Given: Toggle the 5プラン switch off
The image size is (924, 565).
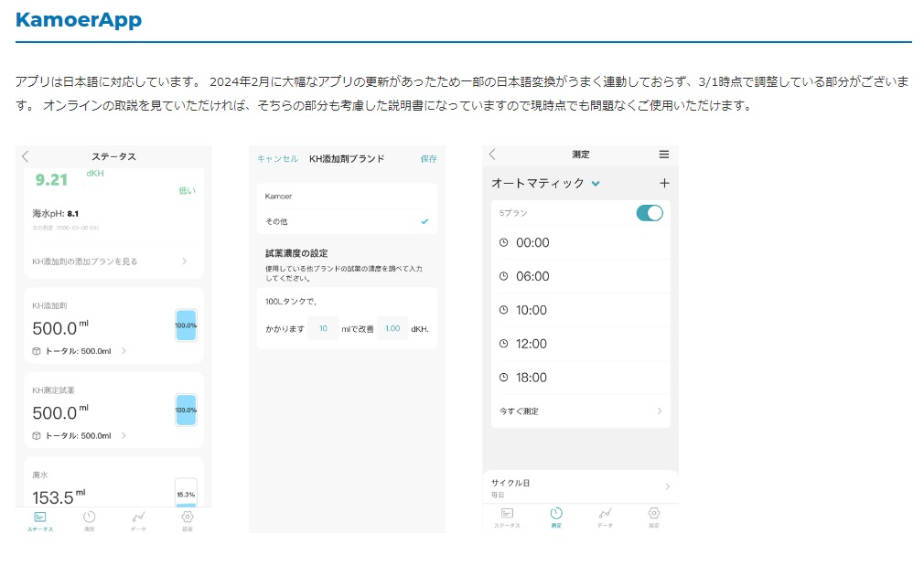Looking at the screenshot, I should point(650,213).
